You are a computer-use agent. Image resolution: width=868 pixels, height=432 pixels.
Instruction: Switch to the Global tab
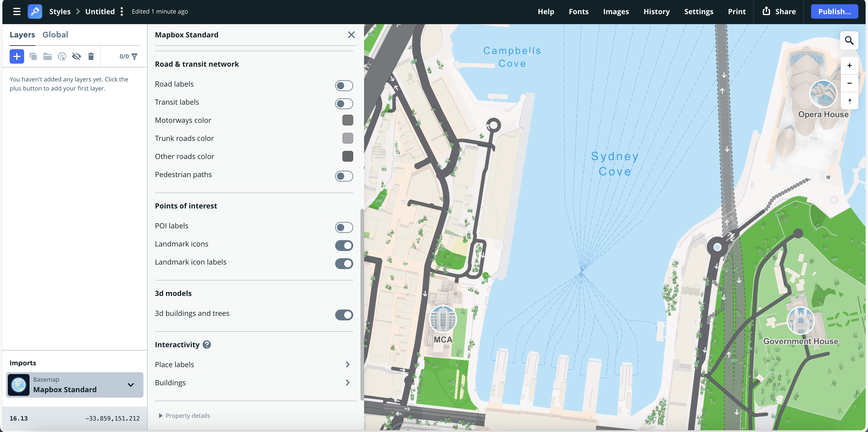tap(55, 34)
